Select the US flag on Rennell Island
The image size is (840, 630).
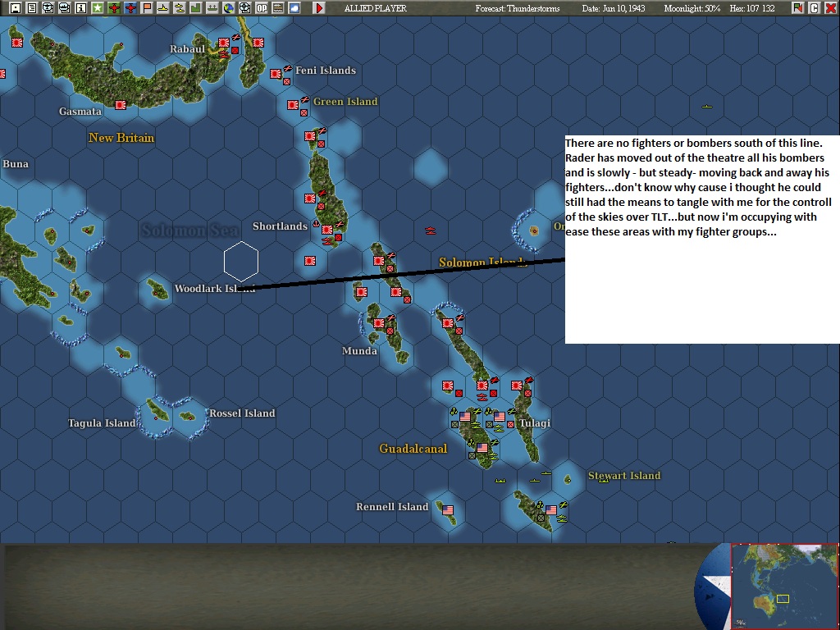[x=448, y=510]
